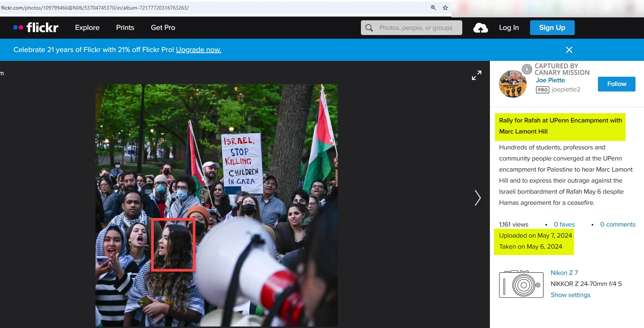The width and height of the screenshot is (644, 328).
Task: Open Joe Piette's profile avatar
Action: coord(513,84)
